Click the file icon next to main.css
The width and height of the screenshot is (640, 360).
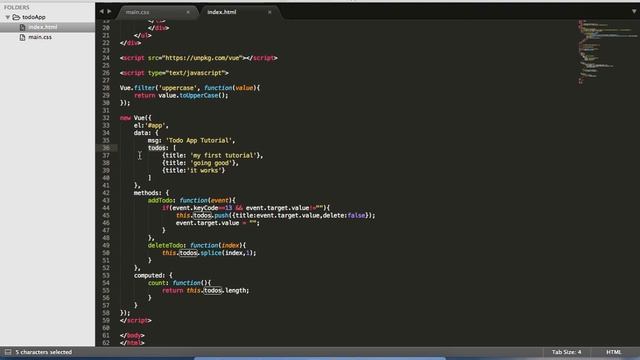(x=22, y=37)
